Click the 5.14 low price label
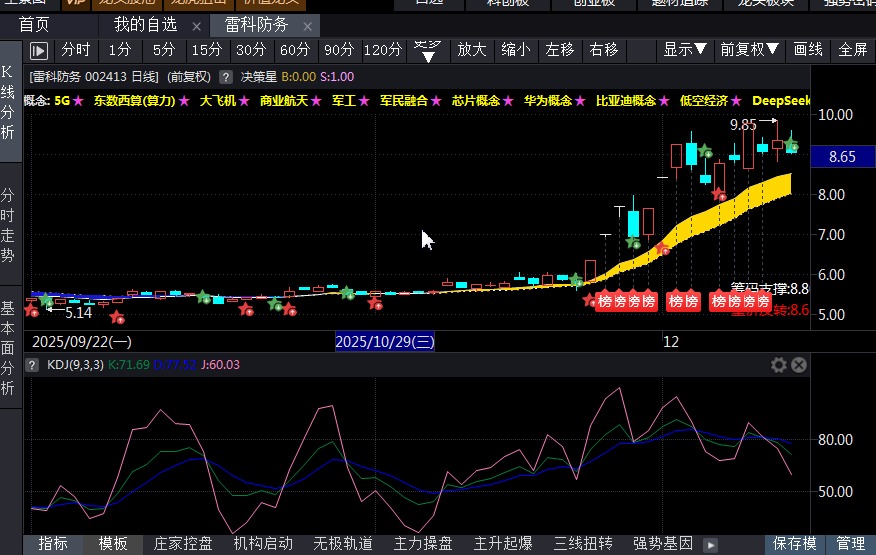The height and width of the screenshot is (555, 876). coord(78,313)
